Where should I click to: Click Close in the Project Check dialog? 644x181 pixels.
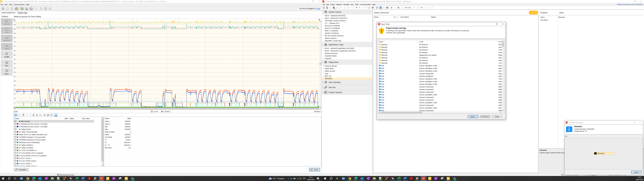click(x=497, y=117)
